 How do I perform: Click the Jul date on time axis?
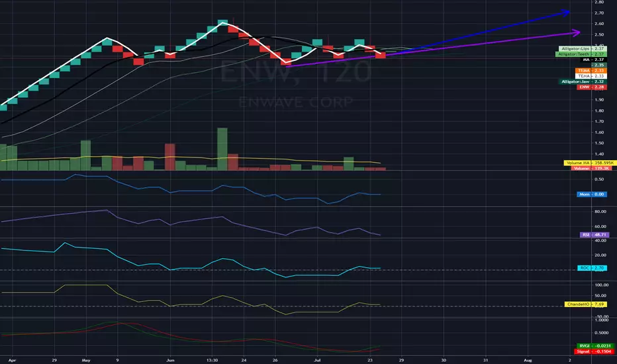click(317, 360)
